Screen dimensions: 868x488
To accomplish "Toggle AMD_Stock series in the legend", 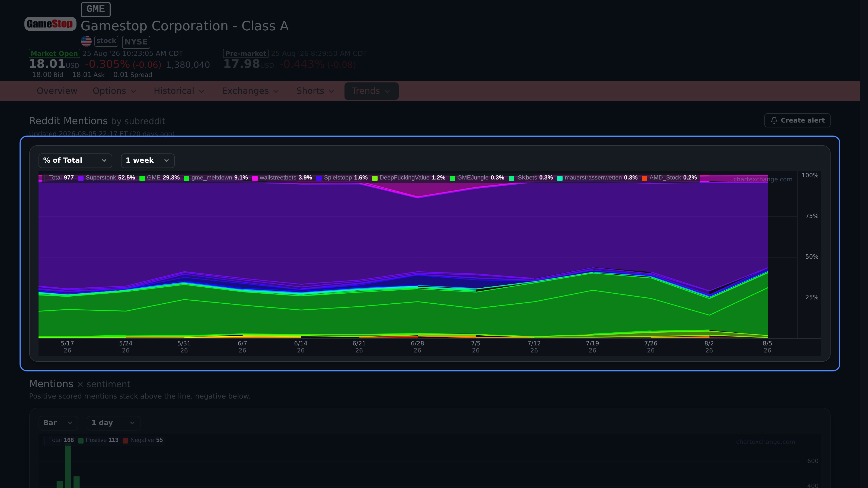I will pyautogui.click(x=669, y=178).
